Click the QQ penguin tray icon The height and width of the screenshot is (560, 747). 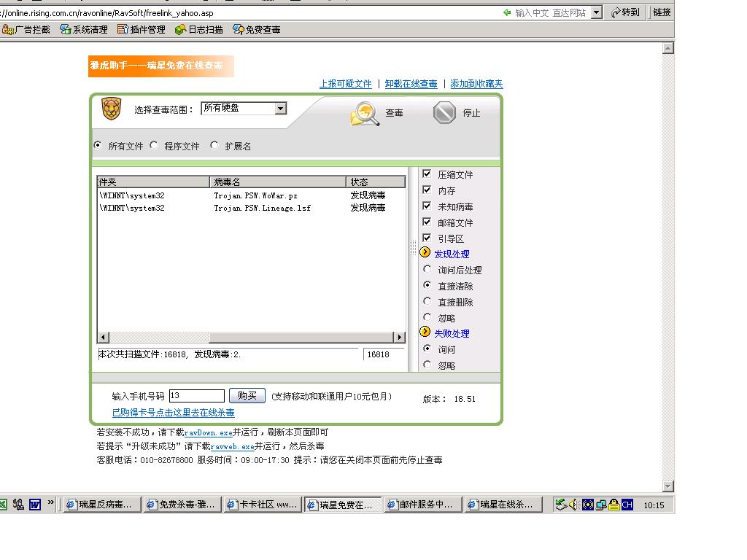(614, 505)
